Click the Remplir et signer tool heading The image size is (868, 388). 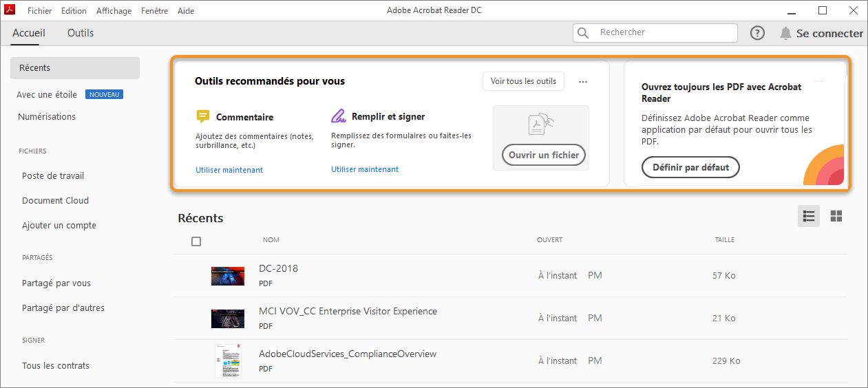tap(388, 116)
